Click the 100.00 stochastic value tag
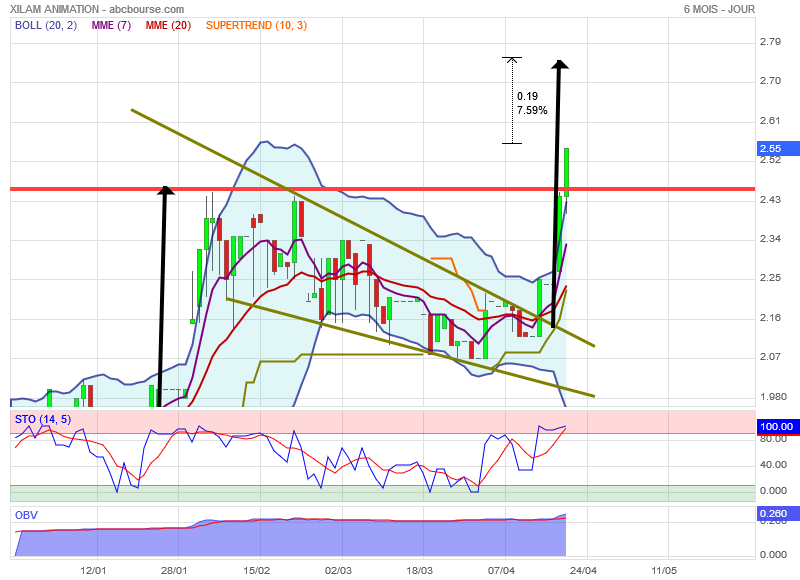This screenshot has width=800, height=580. pos(777,426)
